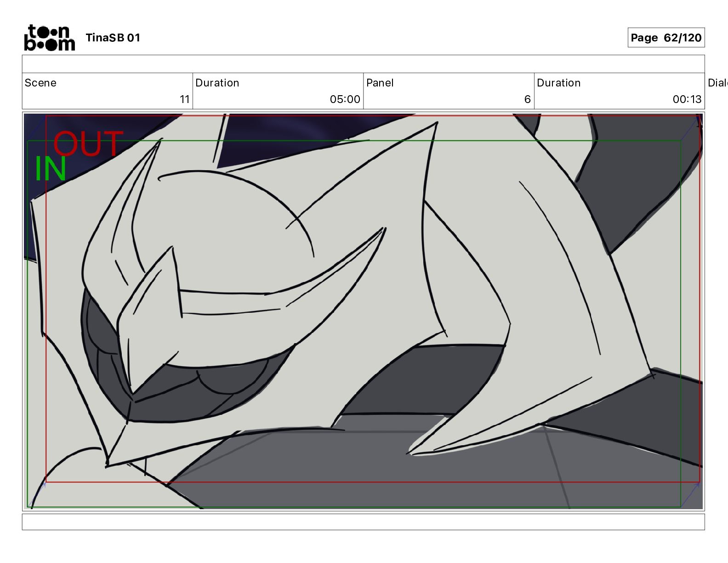
Task: Select the scene duration value 05:00
Action: (345, 99)
